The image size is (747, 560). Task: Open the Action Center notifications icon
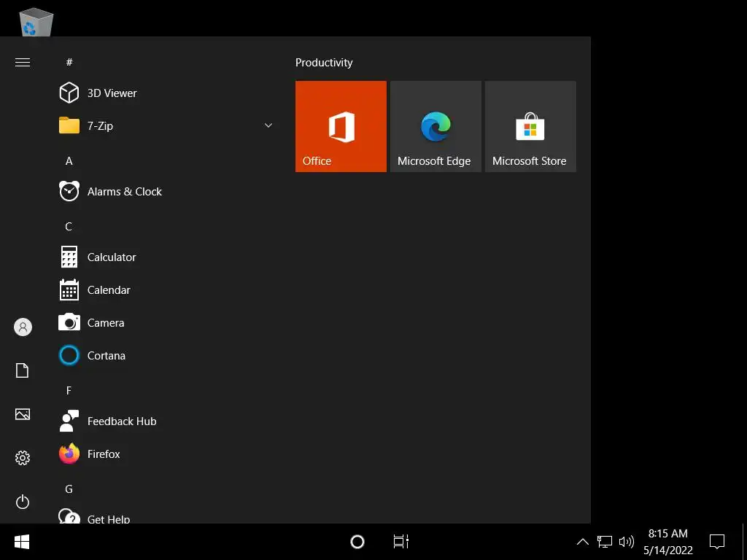pos(717,542)
